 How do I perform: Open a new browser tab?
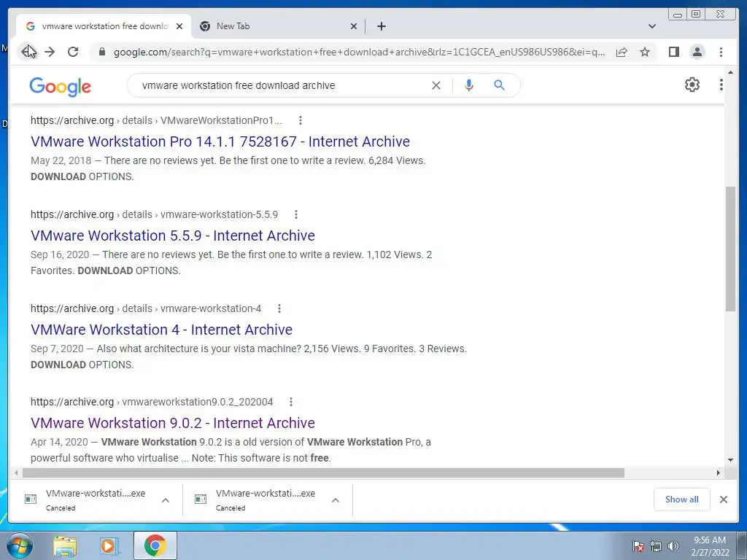(x=381, y=26)
